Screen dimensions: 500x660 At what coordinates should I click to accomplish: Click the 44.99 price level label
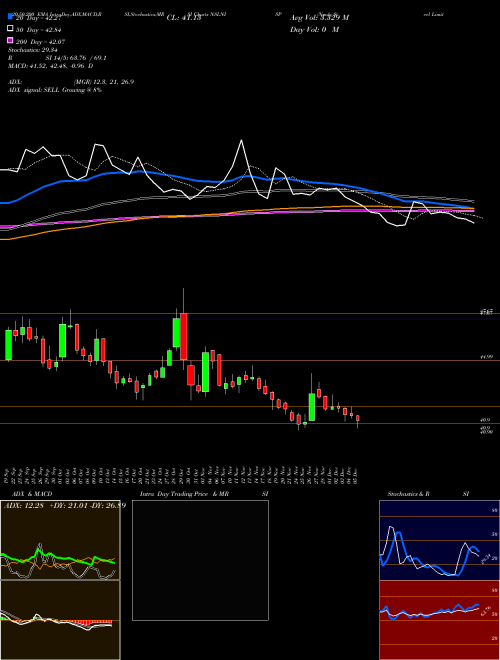(486, 357)
